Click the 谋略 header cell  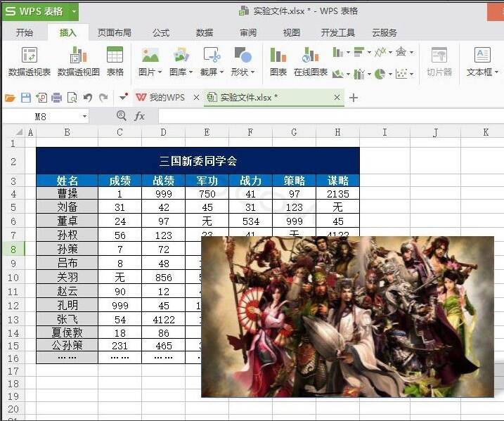pos(337,181)
